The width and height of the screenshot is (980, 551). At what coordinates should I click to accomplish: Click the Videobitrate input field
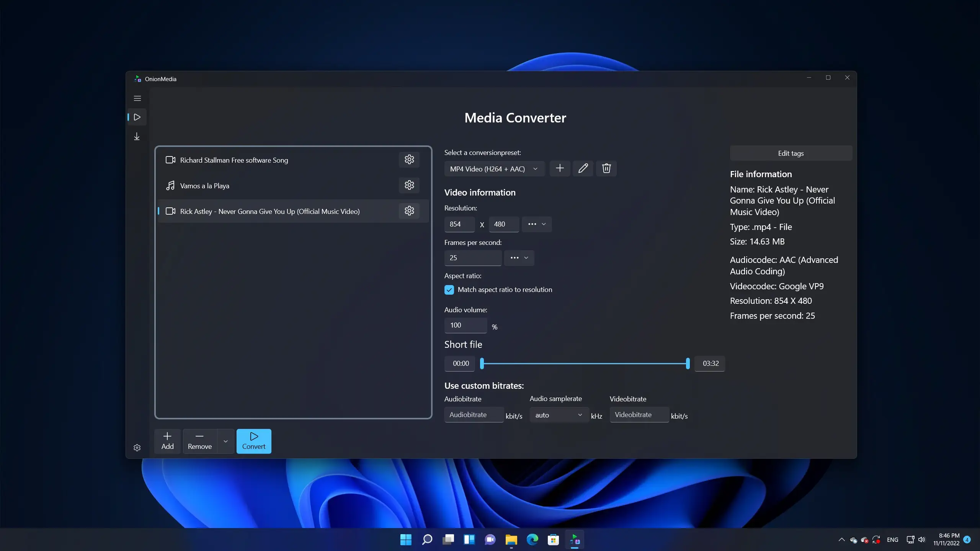coord(639,415)
